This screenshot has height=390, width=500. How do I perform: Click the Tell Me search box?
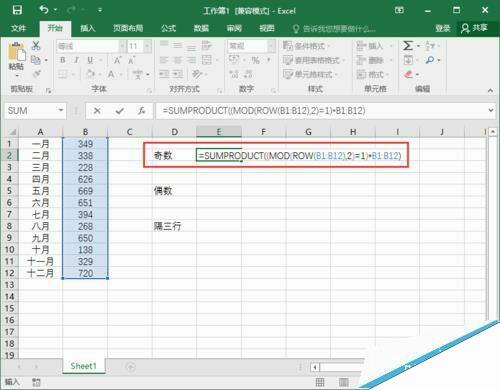334,29
